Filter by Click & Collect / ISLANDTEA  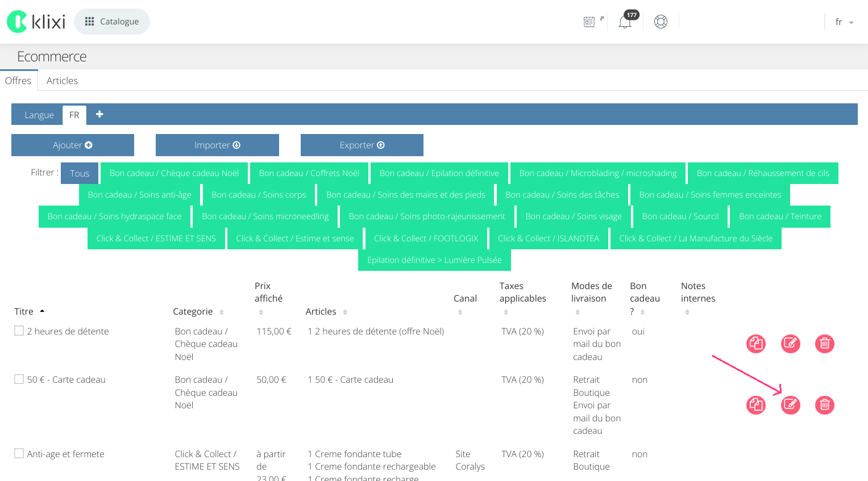549,239
